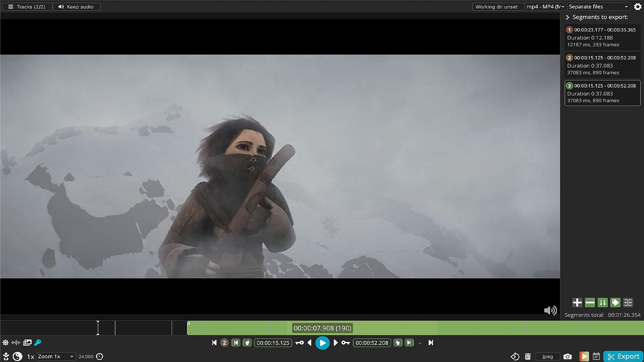644x362 pixels.
Task: Open segment tag editor icon
Action: [x=615, y=303]
